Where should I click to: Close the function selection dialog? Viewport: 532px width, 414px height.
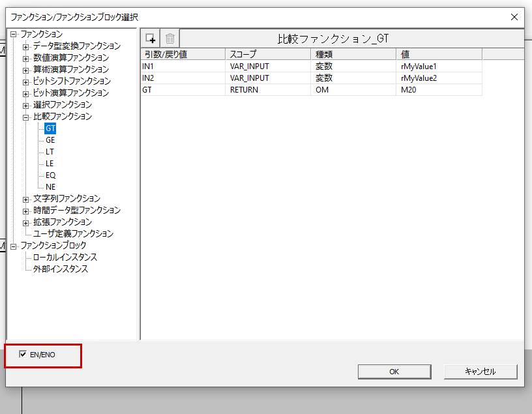(x=514, y=17)
